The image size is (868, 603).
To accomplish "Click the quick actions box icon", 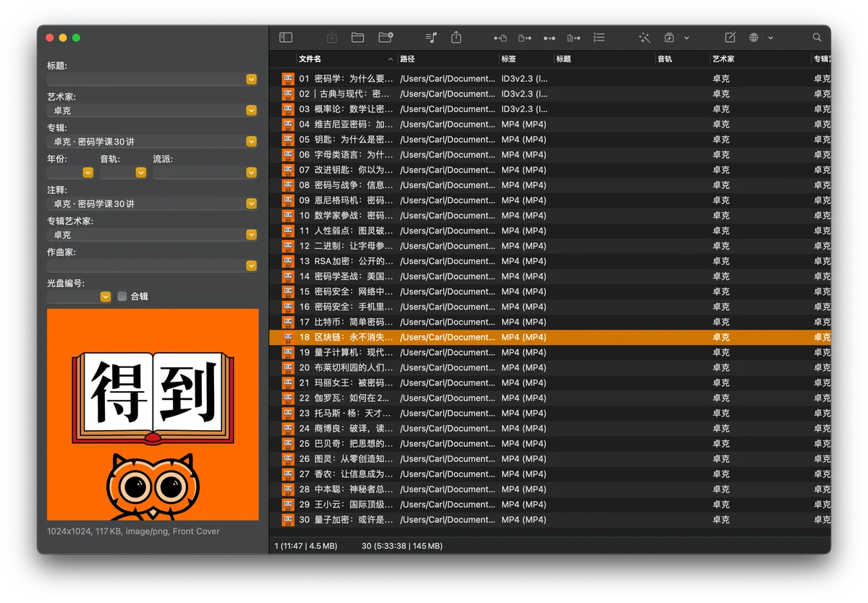I will click(670, 38).
